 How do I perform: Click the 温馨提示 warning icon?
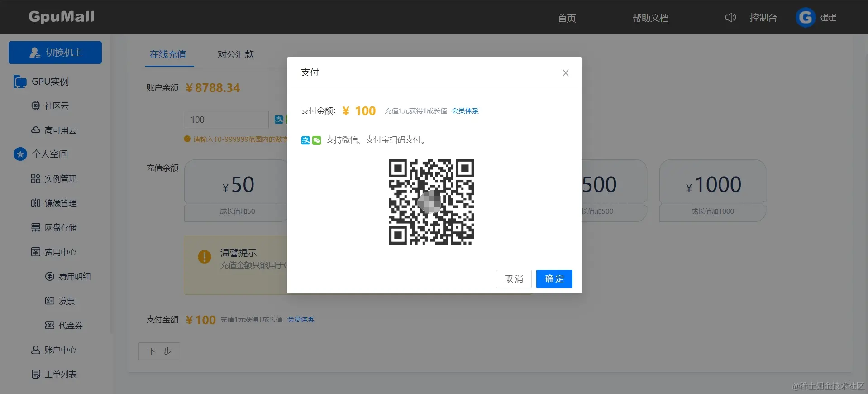tap(205, 257)
